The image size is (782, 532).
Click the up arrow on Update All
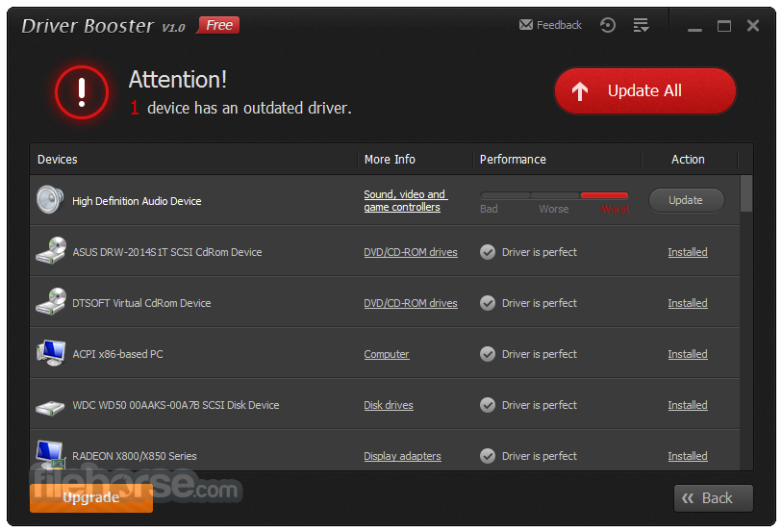(579, 91)
